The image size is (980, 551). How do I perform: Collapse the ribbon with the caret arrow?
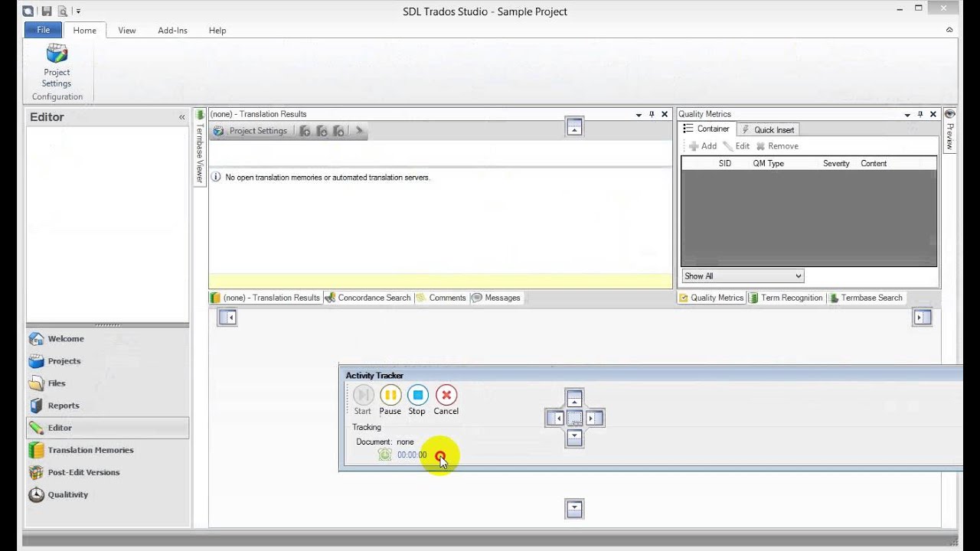(949, 30)
